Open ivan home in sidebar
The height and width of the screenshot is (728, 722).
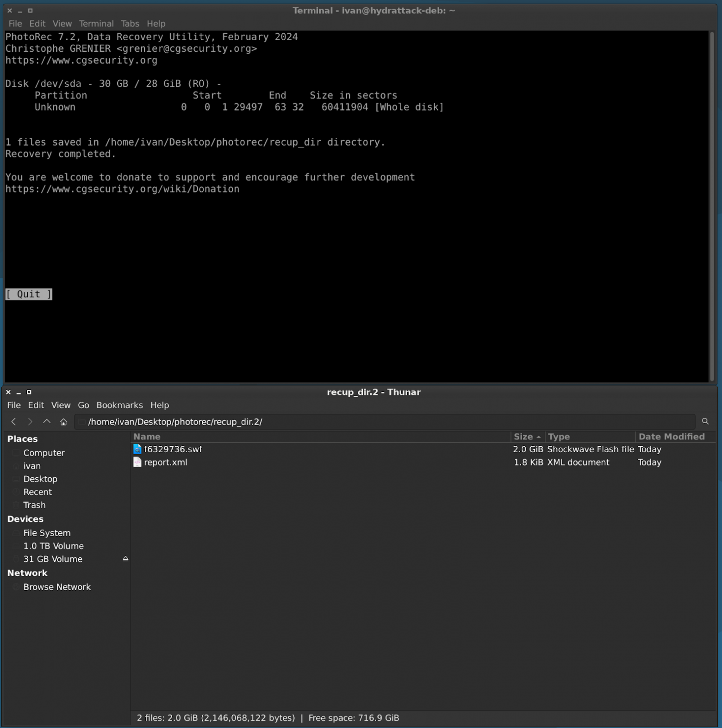(x=32, y=466)
